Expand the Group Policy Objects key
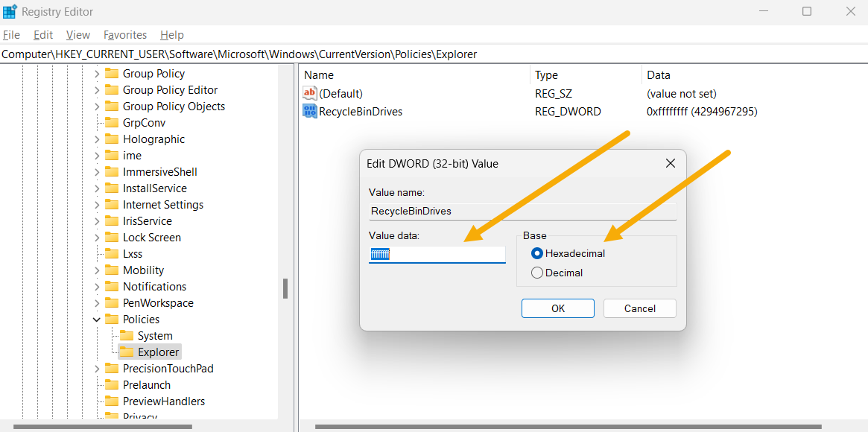Viewport: 868px width, 432px height. coord(96,106)
